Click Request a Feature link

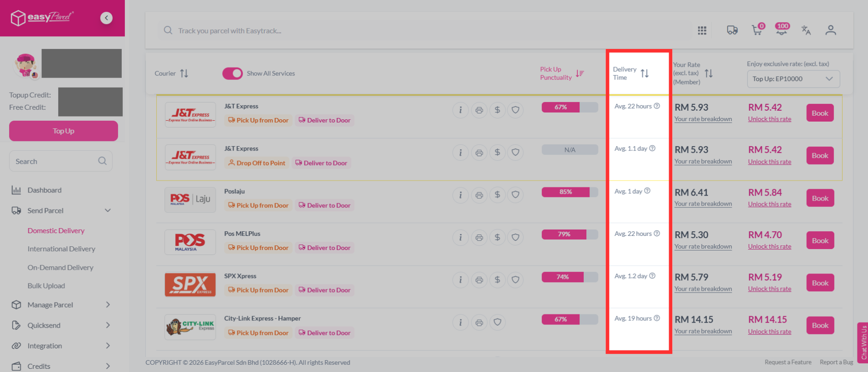click(x=788, y=362)
